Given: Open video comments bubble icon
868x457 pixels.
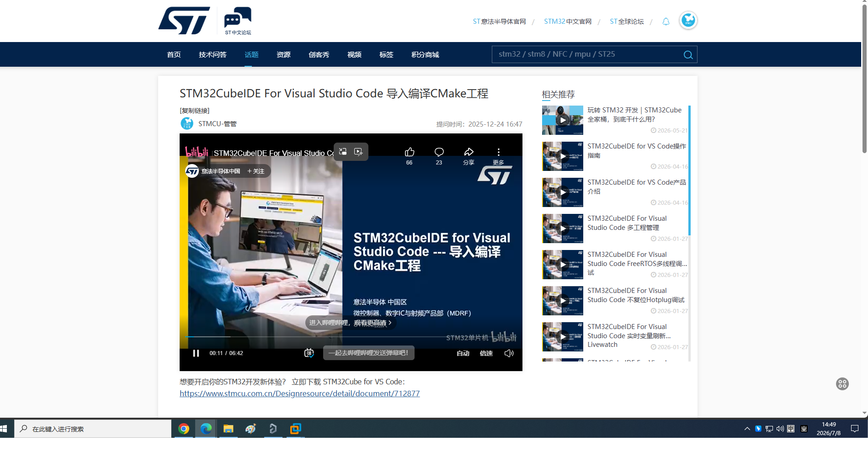Looking at the screenshot, I should click(x=439, y=152).
